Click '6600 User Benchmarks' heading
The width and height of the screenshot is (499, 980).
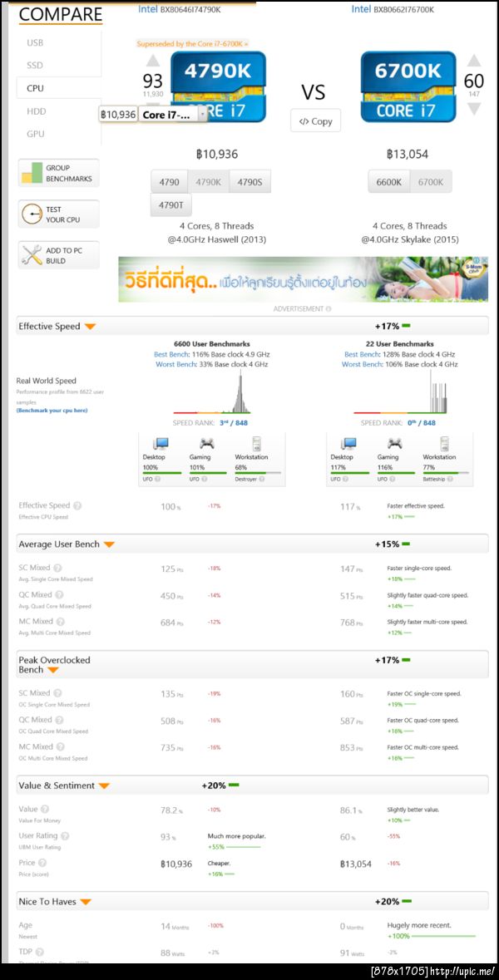pyautogui.click(x=211, y=344)
